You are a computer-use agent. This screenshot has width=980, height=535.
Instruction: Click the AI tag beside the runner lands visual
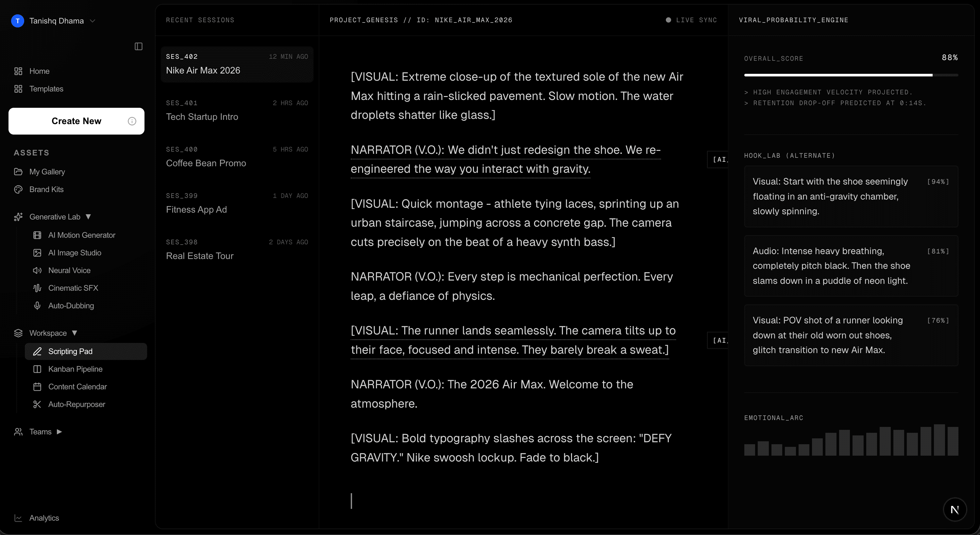click(718, 341)
